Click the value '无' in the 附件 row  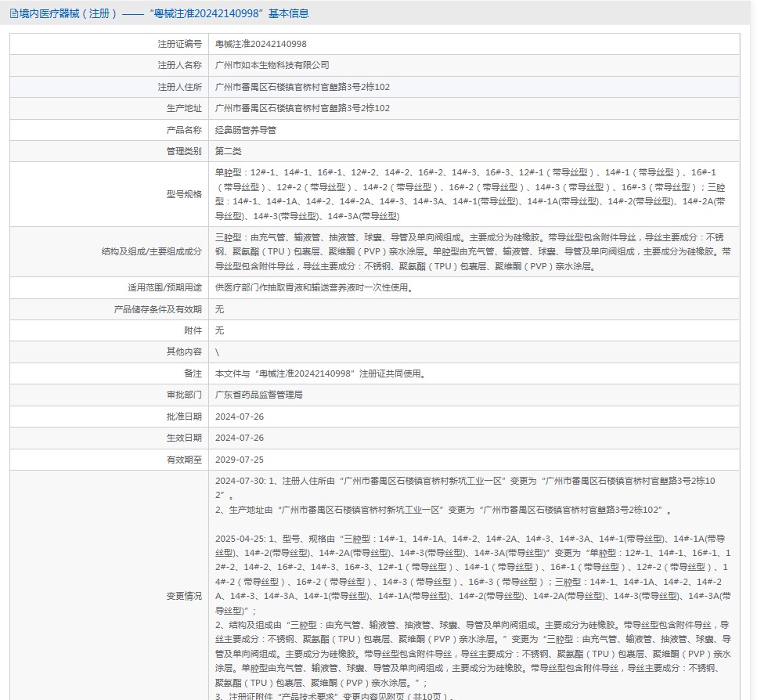[220, 330]
